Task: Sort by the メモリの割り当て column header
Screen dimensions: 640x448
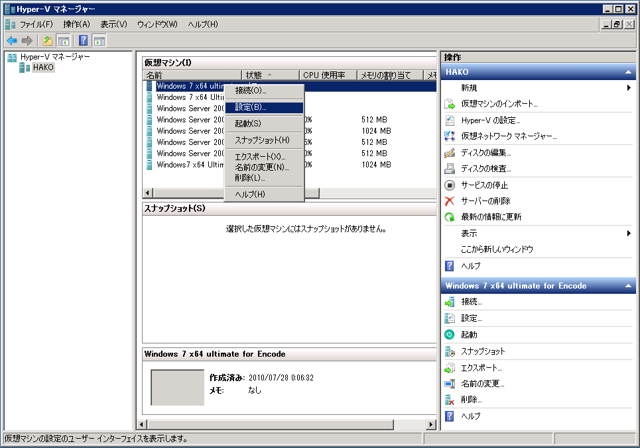Action: (390, 75)
